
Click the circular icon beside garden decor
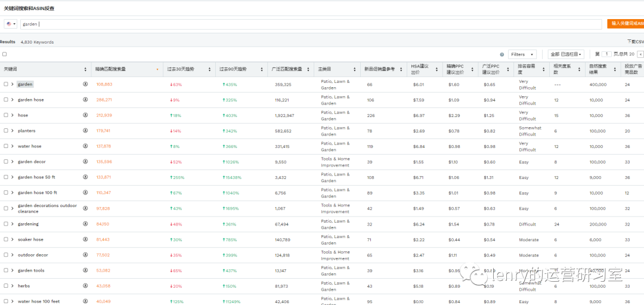[85, 162]
